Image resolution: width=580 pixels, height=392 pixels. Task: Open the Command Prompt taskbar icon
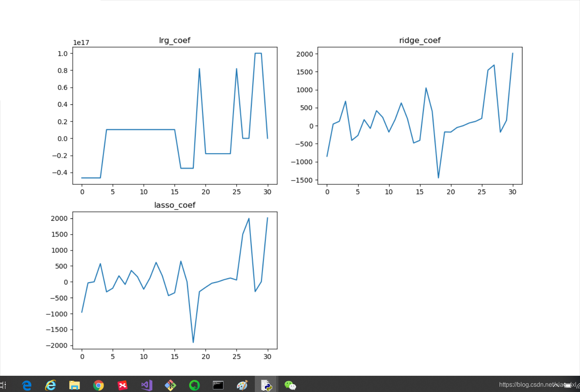pos(218,385)
